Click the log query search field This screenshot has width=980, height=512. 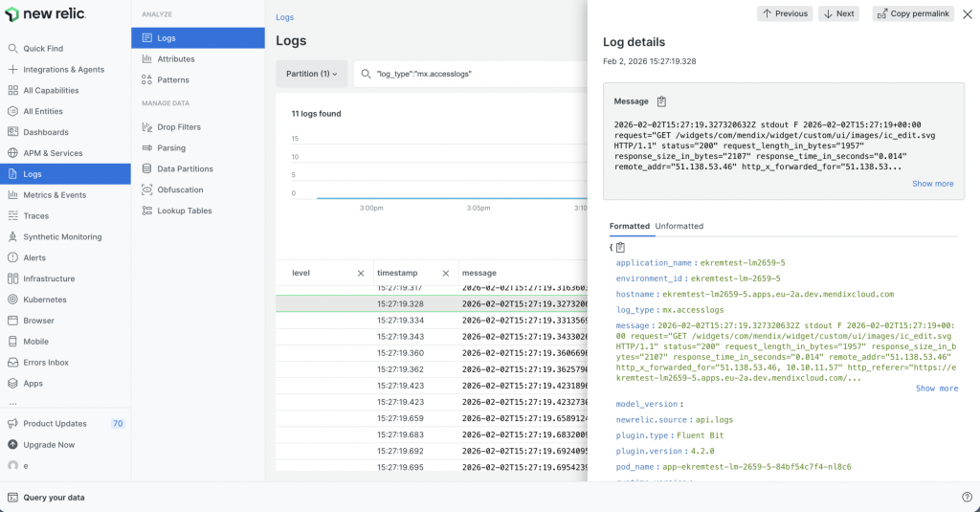pyautogui.click(x=469, y=74)
